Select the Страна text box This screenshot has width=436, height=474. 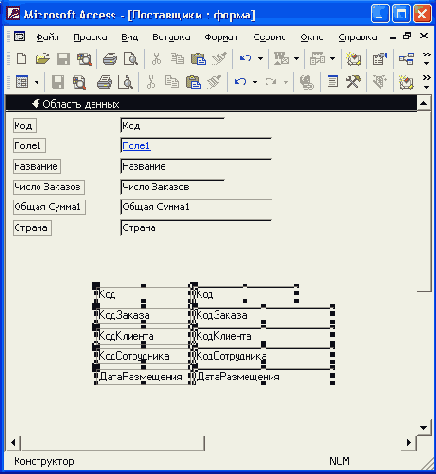pos(196,228)
